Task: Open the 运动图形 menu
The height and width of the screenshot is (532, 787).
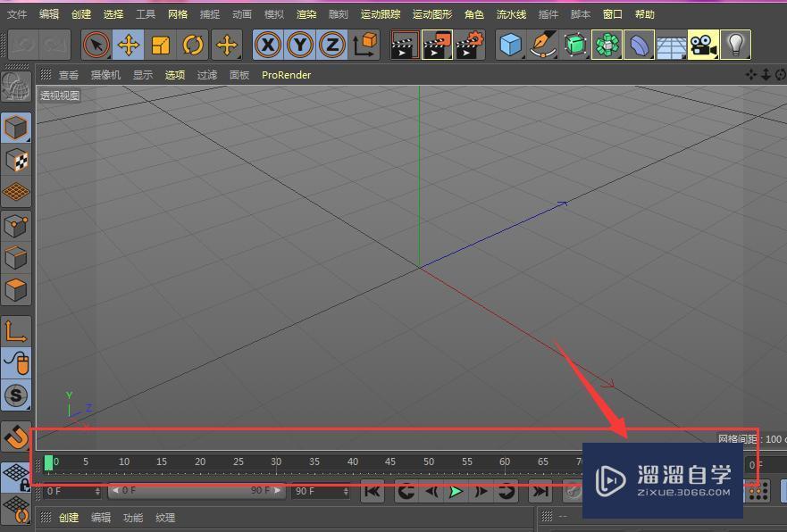Action: (x=432, y=14)
